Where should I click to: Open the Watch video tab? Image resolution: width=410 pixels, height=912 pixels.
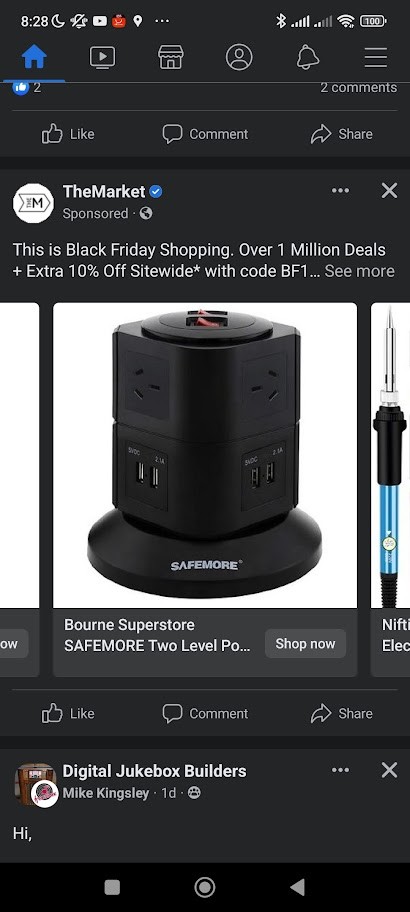[x=102, y=58]
